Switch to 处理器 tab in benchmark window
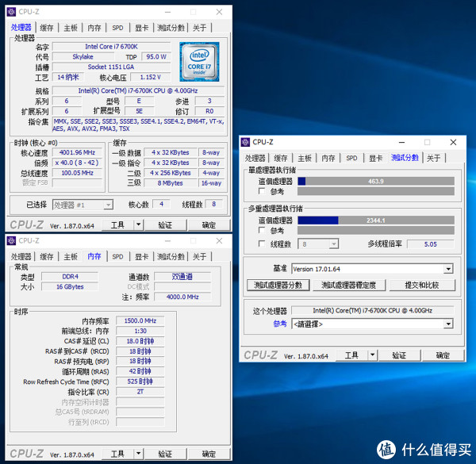The image size is (476, 464). click(255, 158)
